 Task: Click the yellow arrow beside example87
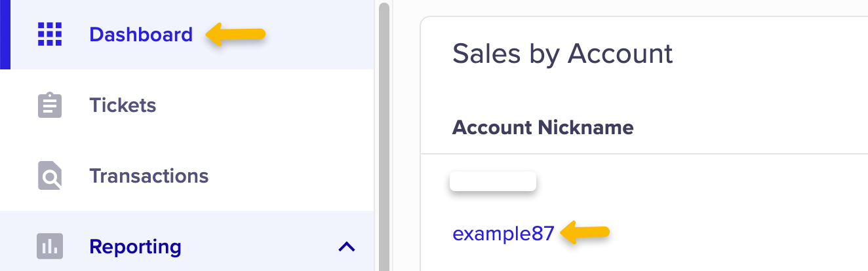(585, 232)
